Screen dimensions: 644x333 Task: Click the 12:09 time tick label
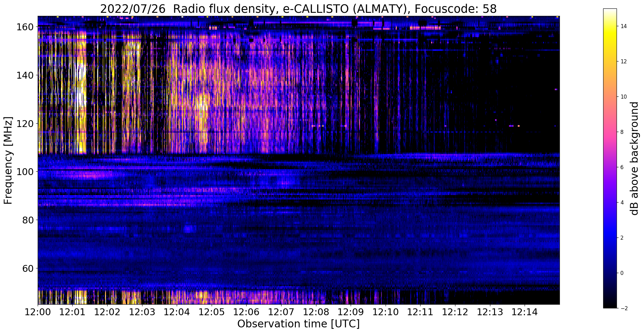pyautogui.click(x=351, y=312)
